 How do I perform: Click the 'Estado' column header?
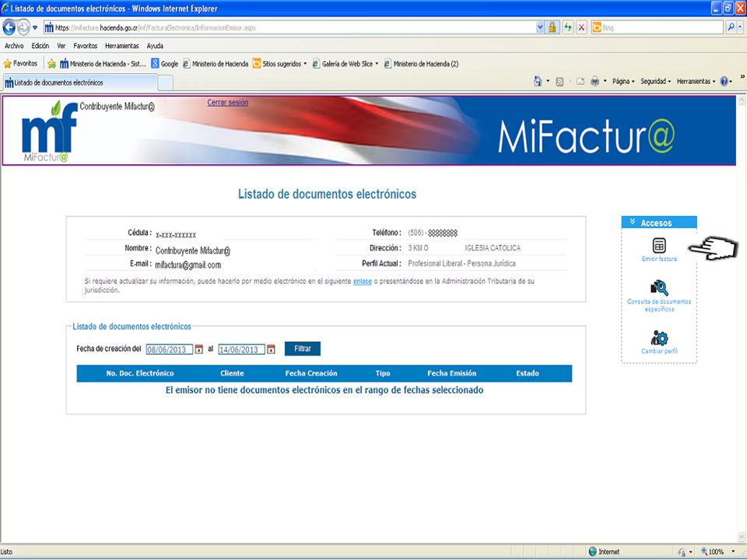528,373
